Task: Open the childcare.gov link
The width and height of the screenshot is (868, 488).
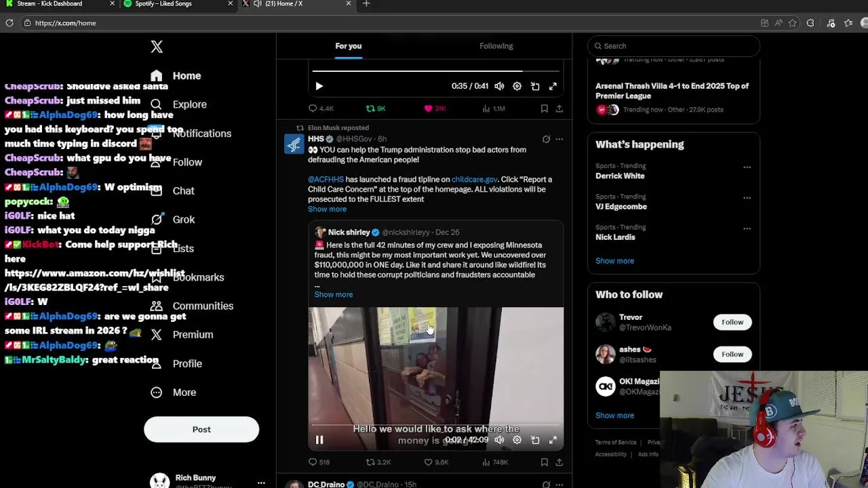Action: click(x=474, y=180)
